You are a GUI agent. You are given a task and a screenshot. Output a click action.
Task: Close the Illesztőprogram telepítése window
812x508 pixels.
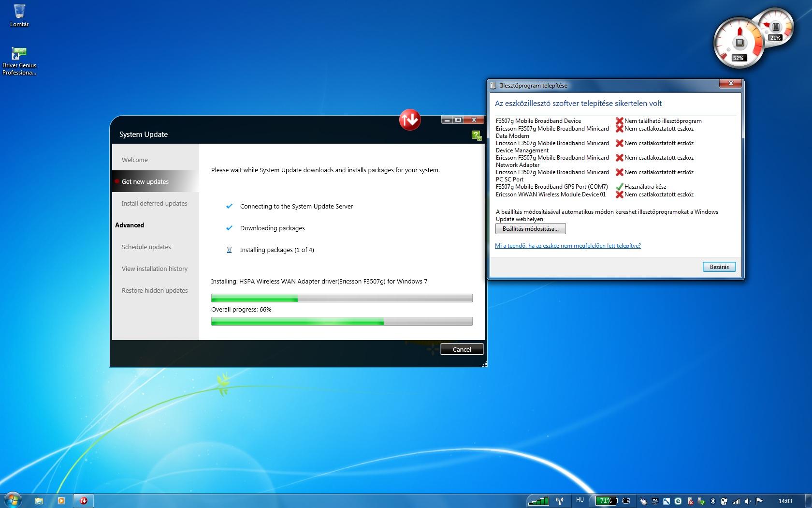pyautogui.click(x=731, y=84)
